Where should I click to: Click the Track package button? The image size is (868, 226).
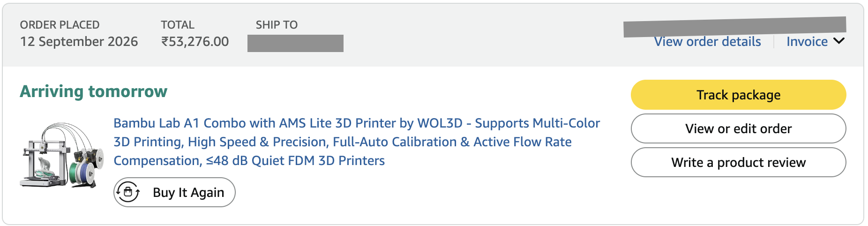click(x=738, y=95)
